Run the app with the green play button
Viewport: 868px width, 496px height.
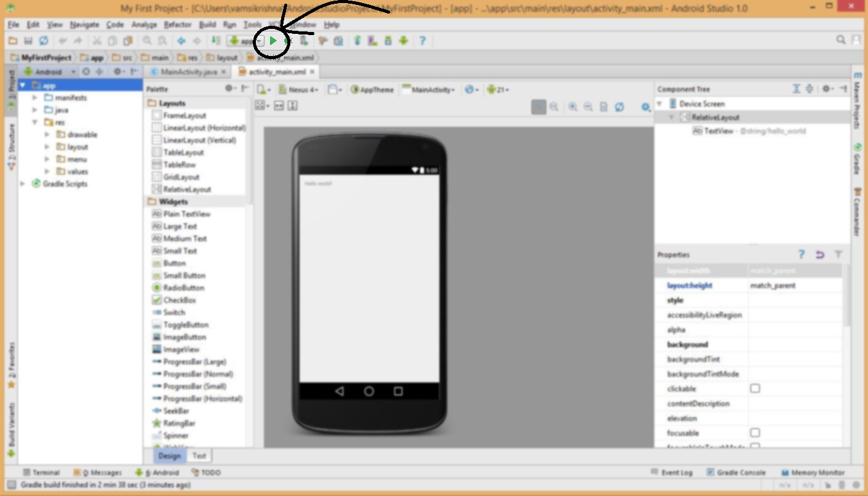(x=273, y=41)
